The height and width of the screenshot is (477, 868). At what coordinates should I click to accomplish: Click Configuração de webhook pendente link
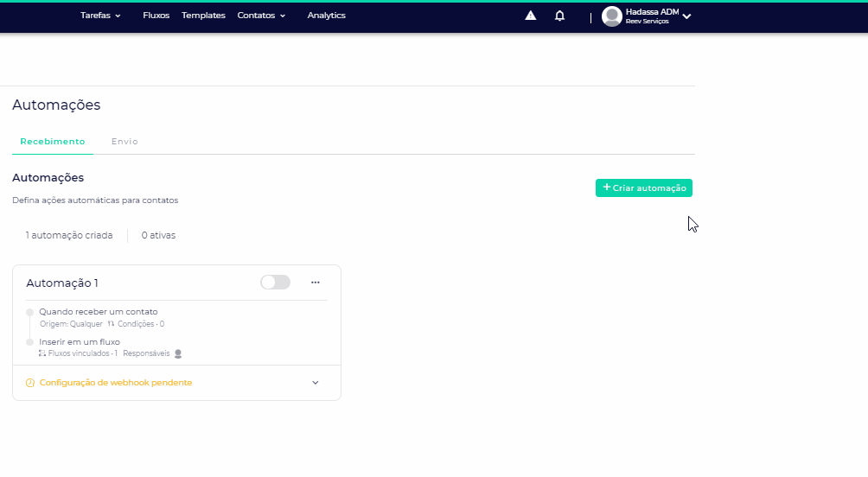pyautogui.click(x=116, y=383)
